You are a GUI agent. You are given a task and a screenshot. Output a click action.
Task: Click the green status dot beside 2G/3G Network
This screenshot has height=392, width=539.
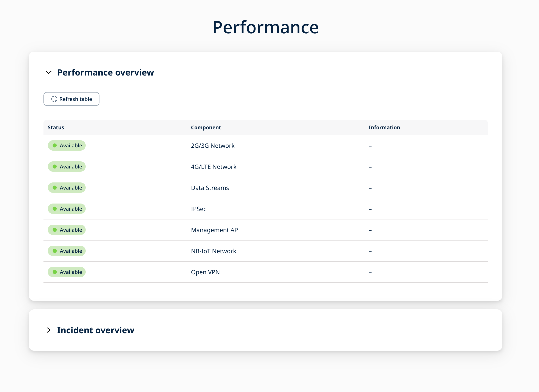[55, 145]
